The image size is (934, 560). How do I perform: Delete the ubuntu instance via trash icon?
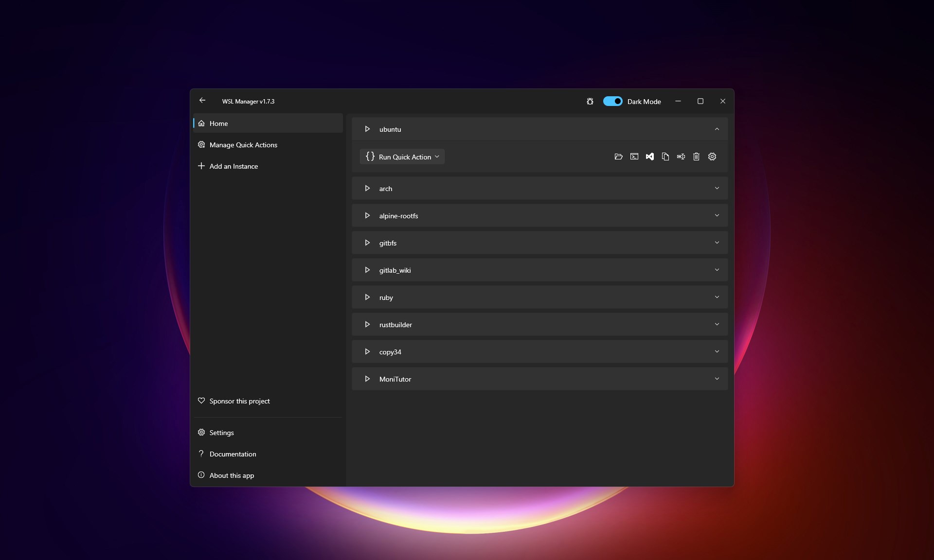696,157
